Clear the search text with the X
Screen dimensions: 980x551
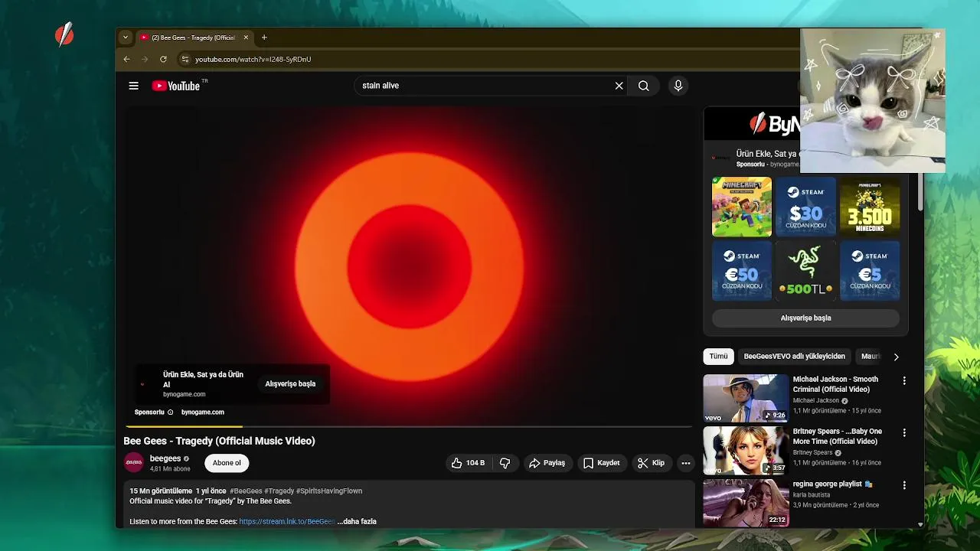click(619, 86)
